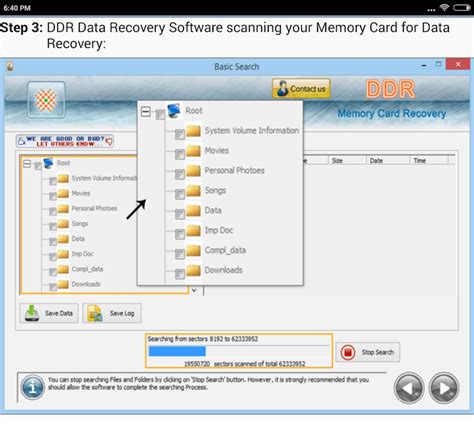Stop the search with Stop Search
Viewport: 474px width, 434px height.
tap(368, 352)
